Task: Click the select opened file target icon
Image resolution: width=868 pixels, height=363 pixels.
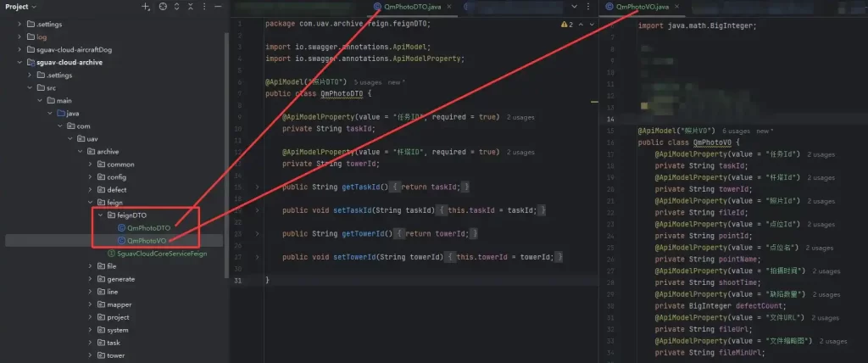Action: coord(163,7)
